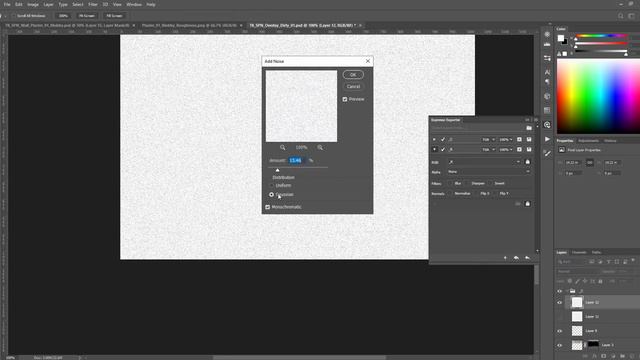Image resolution: width=640 pixels, height=360 pixels.
Task: Open the Character 'A' panel icon
Action: [547, 72]
